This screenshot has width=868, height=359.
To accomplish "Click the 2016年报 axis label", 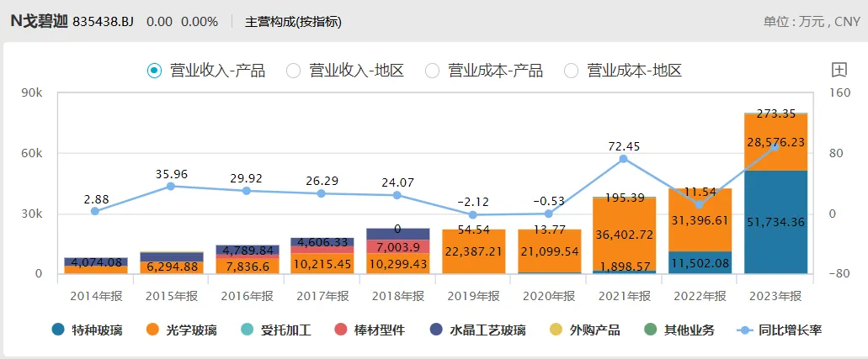I will click(x=247, y=297).
